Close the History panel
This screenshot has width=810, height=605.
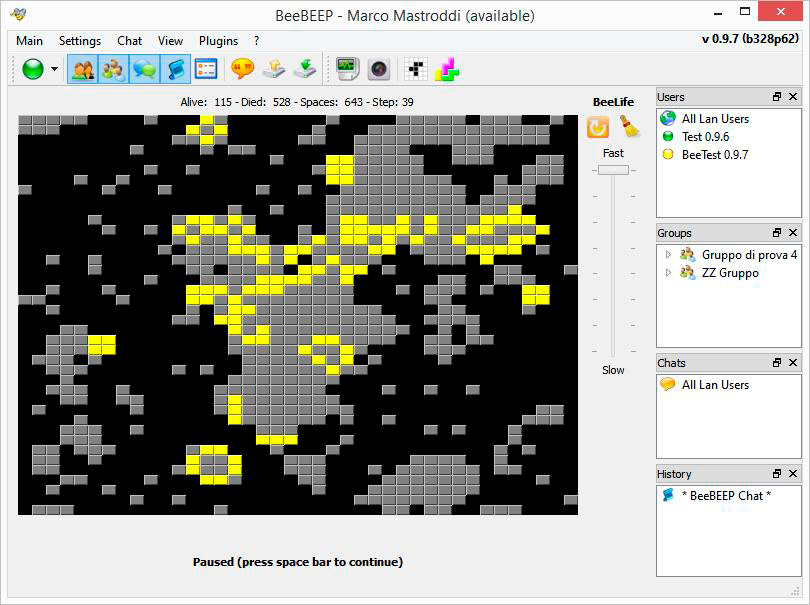point(793,474)
